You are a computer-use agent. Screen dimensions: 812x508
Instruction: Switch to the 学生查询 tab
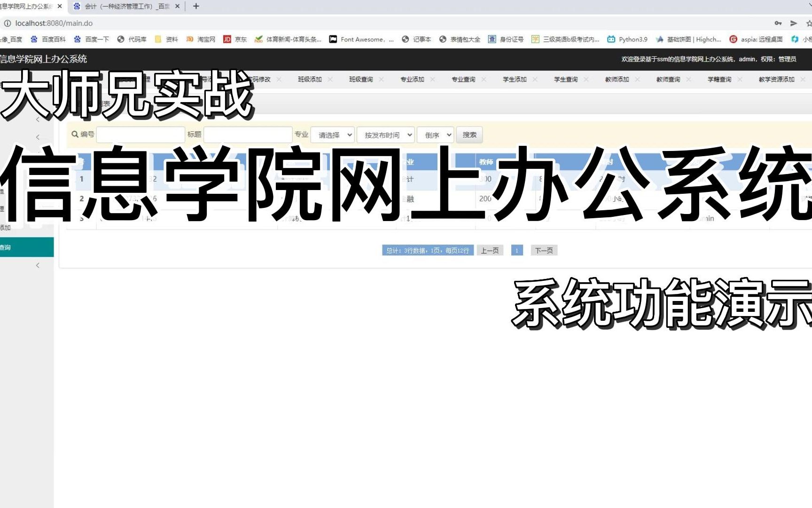pos(566,79)
